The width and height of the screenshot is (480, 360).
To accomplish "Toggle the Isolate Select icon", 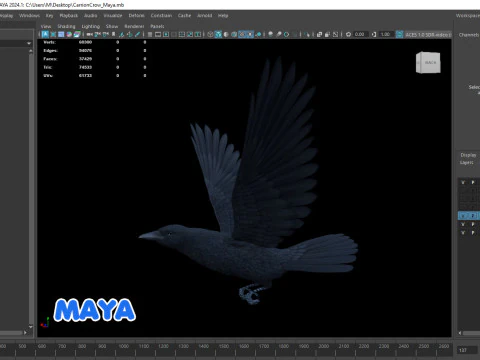I will click(x=307, y=34).
